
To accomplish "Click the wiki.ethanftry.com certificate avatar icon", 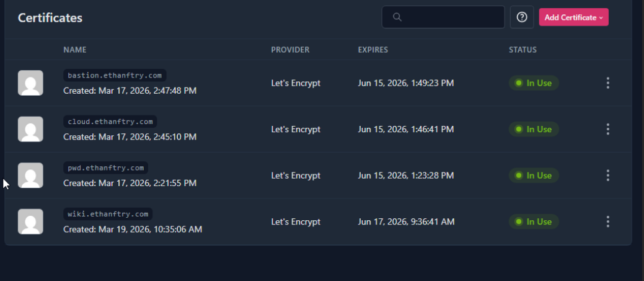I will [30, 221].
